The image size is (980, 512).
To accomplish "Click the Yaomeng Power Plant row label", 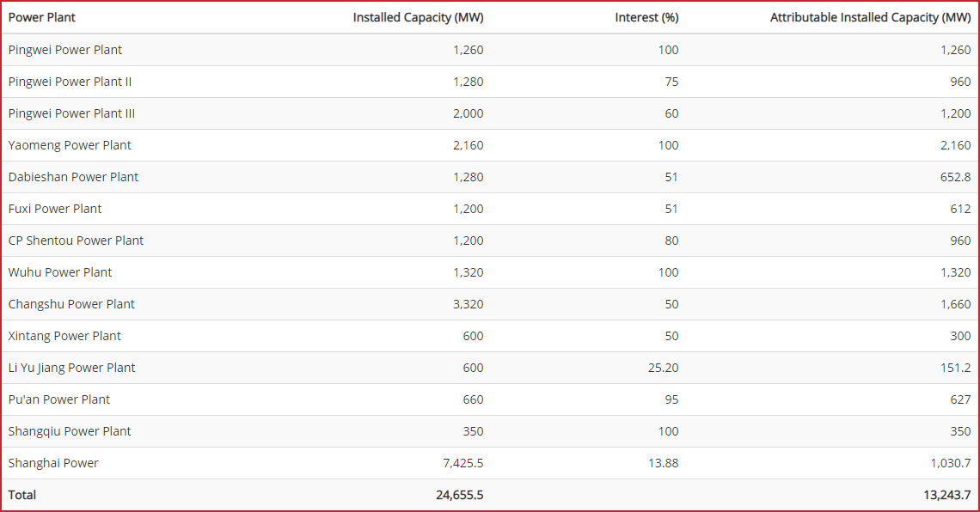I will tap(70, 145).
